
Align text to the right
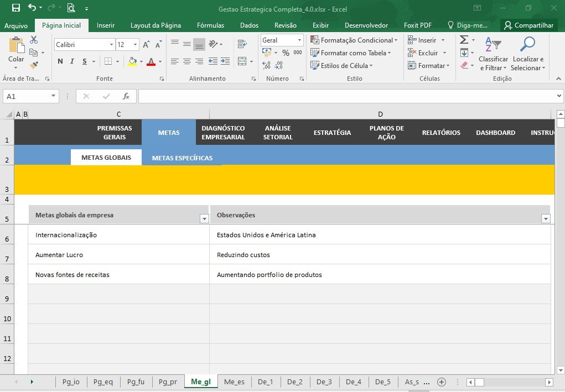199,61
